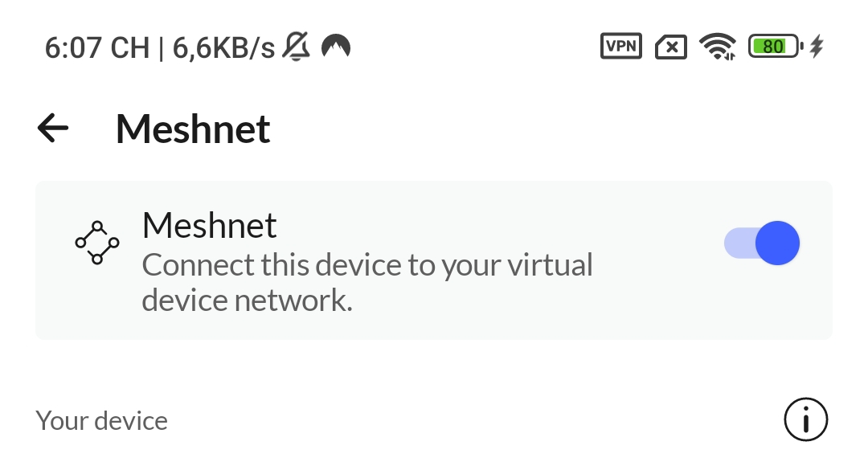The width and height of the screenshot is (868, 462).
Task: Tap 'Connect this device' description text
Action: pos(366,265)
